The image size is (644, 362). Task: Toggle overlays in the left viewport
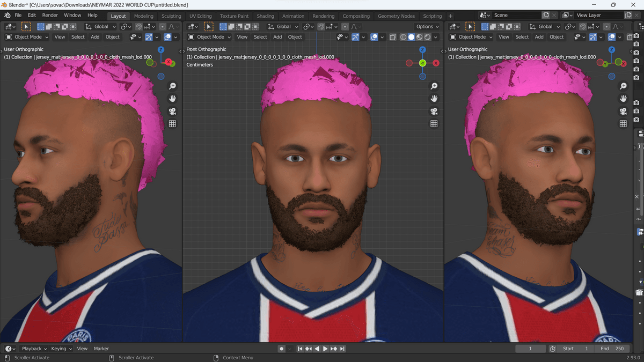(x=167, y=37)
